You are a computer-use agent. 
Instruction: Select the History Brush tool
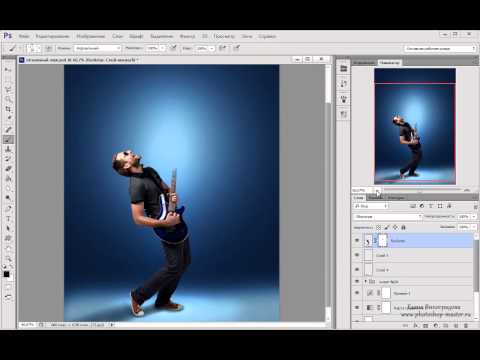click(8, 159)
